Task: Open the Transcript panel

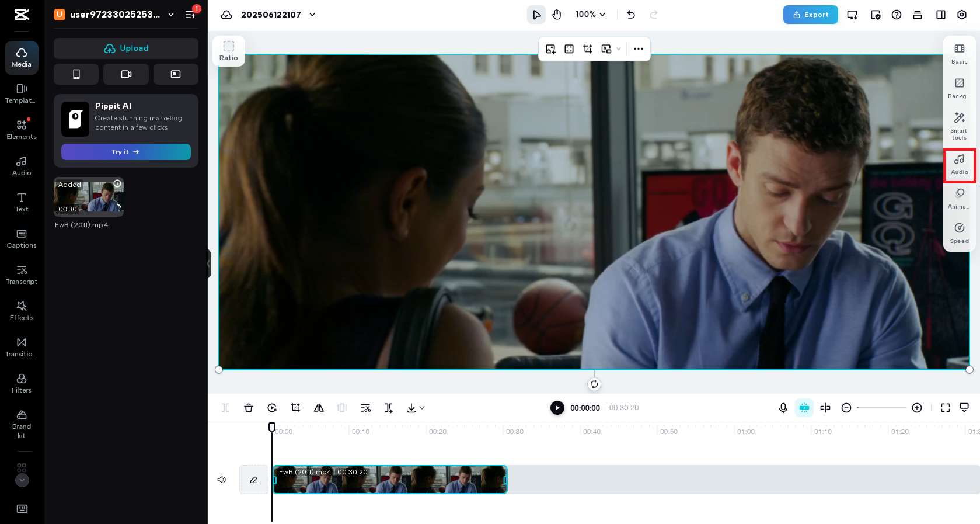Action: pos(22,275)
